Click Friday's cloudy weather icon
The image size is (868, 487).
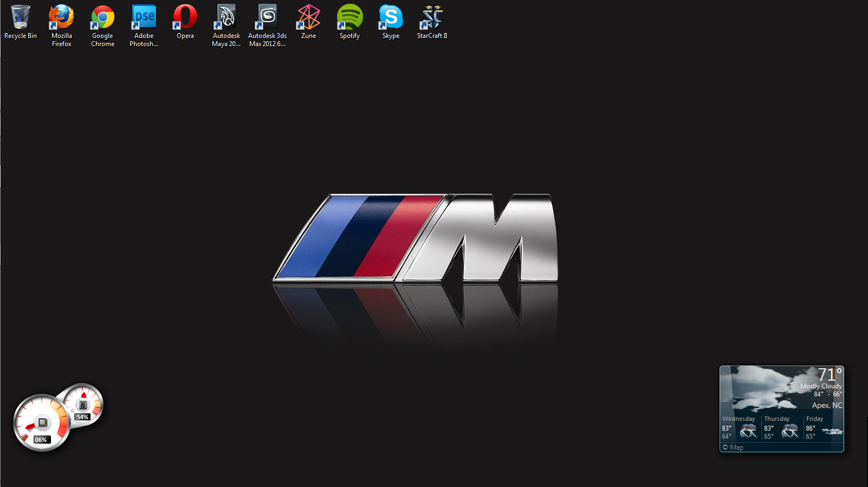click(x=832, y=432)
